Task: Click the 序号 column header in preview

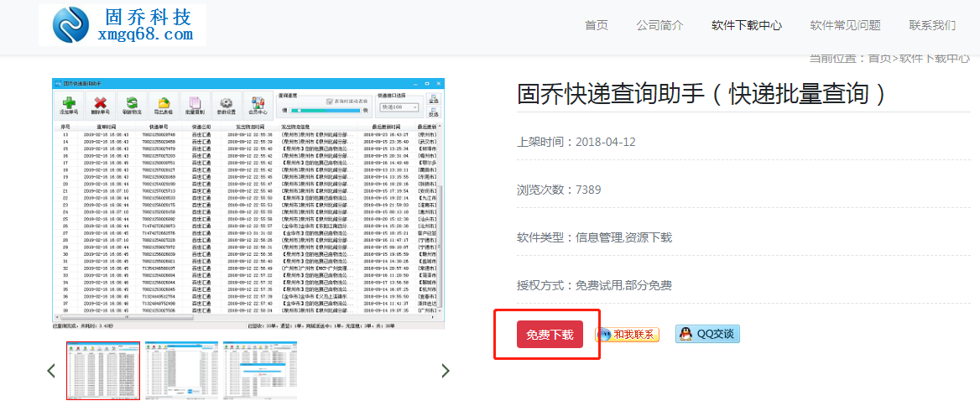Action: pyautogui.click(x=65, y=127)
